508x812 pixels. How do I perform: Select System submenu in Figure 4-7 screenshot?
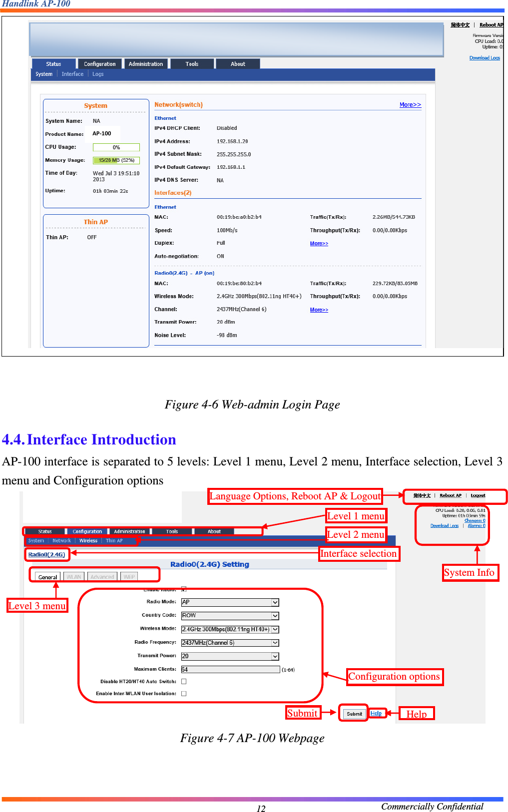pos(36,541)
